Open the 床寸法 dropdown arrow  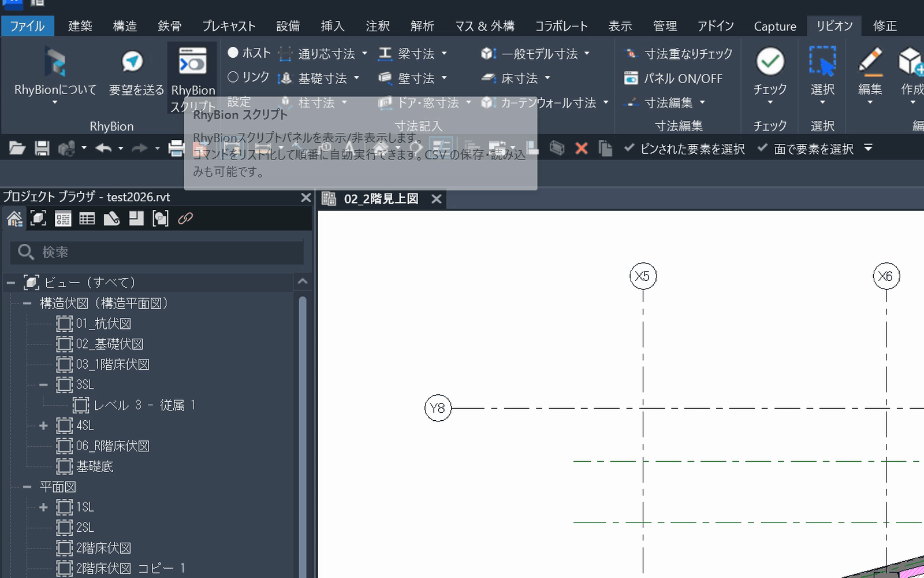coord(547,78)
